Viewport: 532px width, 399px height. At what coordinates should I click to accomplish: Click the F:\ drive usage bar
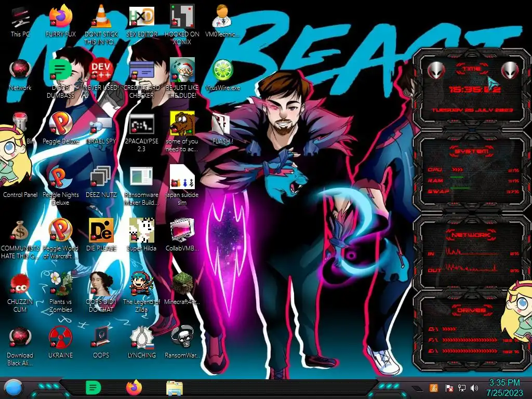470,340
